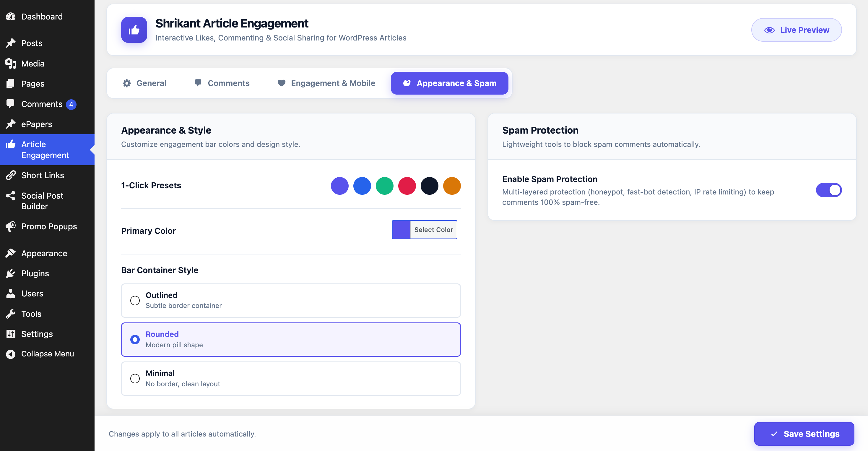The height and width of the screenshot is (451, 868).
Task: Apply the green color preset
Action: (x=384, y=186)
